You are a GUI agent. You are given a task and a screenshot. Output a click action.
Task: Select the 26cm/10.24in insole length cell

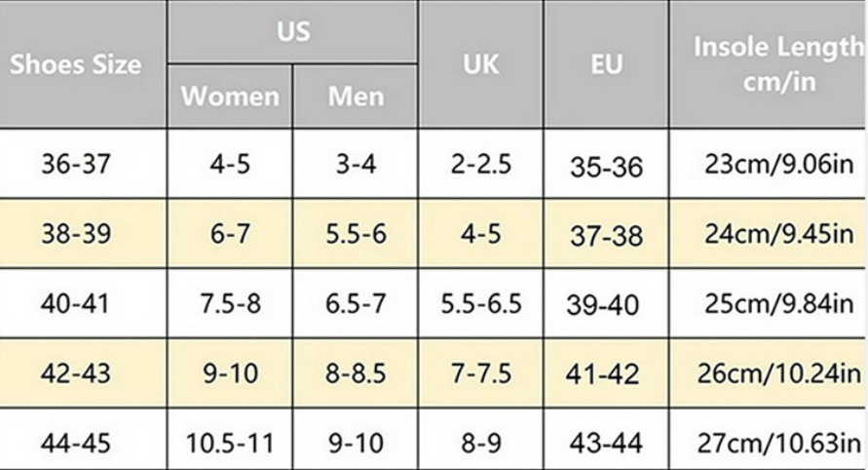click(x=778, y=374)
